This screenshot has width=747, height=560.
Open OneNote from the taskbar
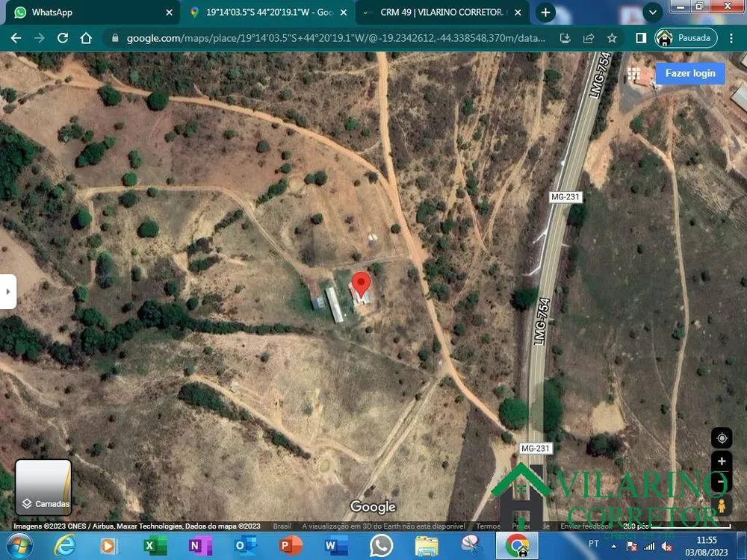click(199, 546)
